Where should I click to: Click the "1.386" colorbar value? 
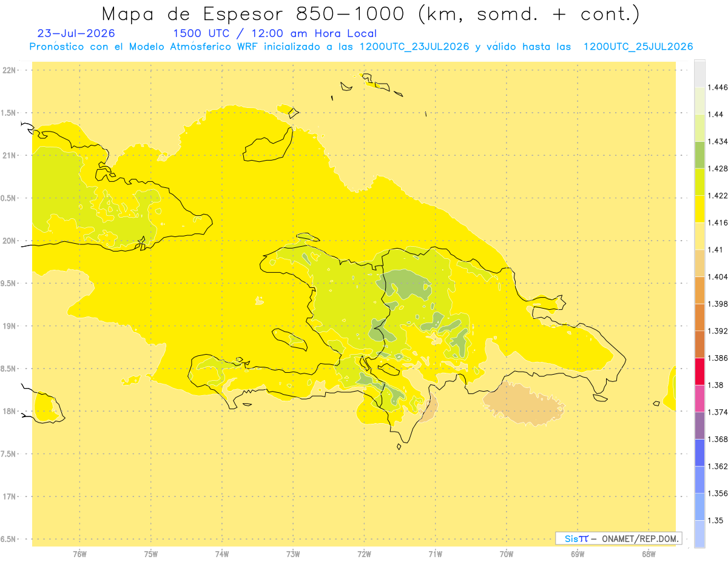(718, 358)
